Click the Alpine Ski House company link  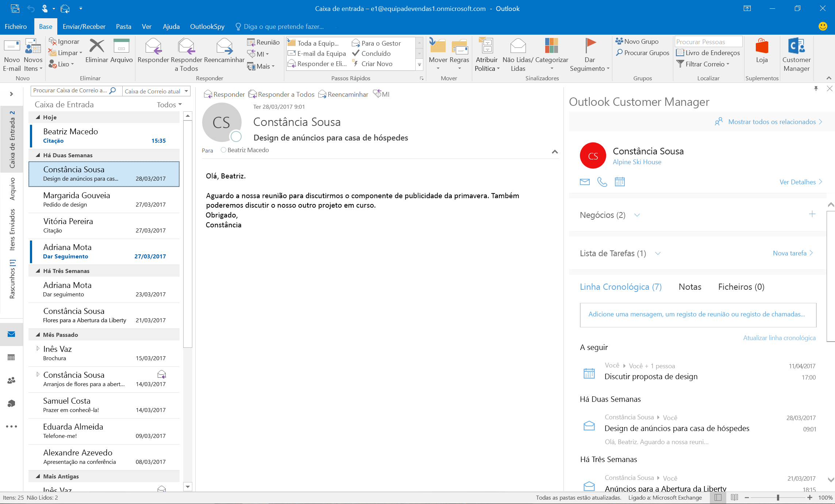pos(637,162)
